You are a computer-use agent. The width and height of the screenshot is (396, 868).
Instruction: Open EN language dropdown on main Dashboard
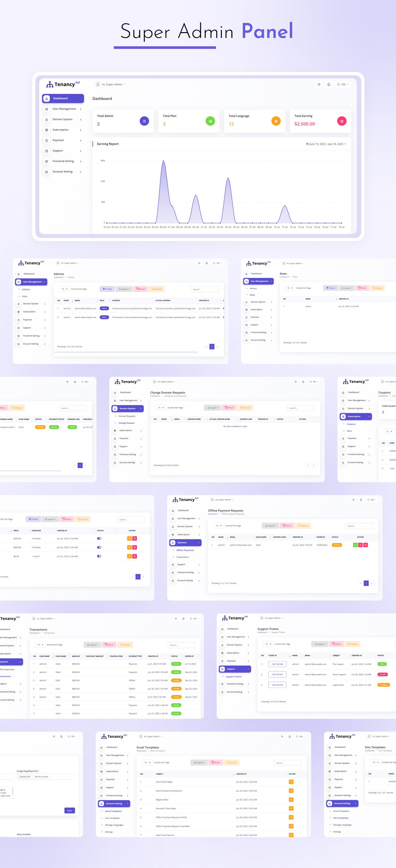(x=343, y=84)
